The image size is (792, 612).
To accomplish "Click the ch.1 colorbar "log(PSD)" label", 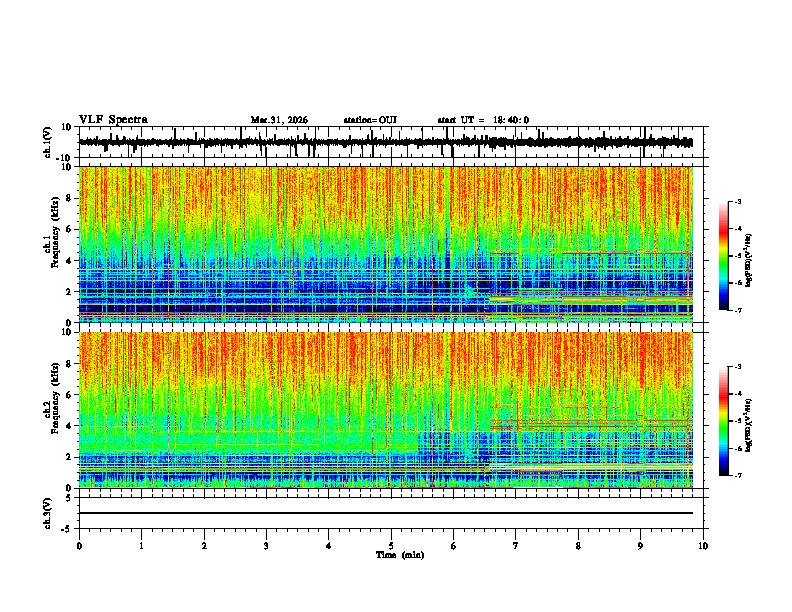I will click(x=749, y=261).
